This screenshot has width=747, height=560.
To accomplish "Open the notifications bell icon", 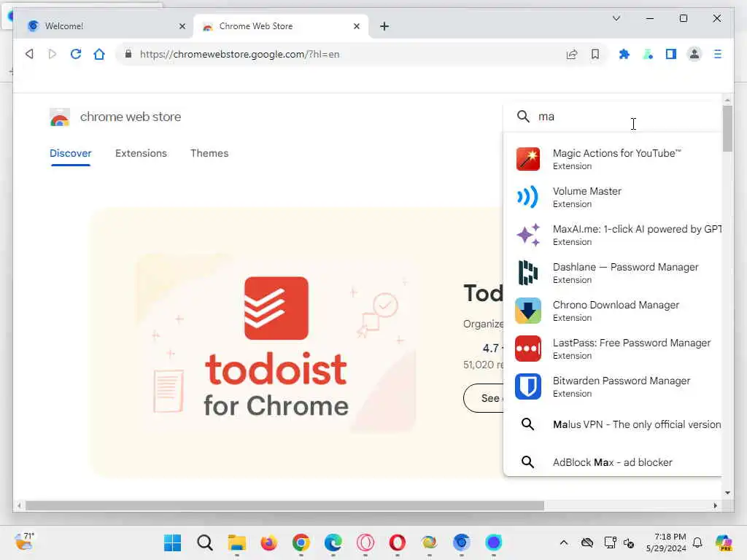I will (697, 542).
